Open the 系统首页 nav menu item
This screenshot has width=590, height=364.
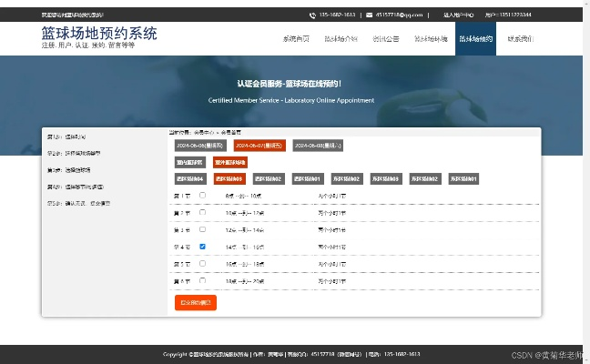pos(296,40)
